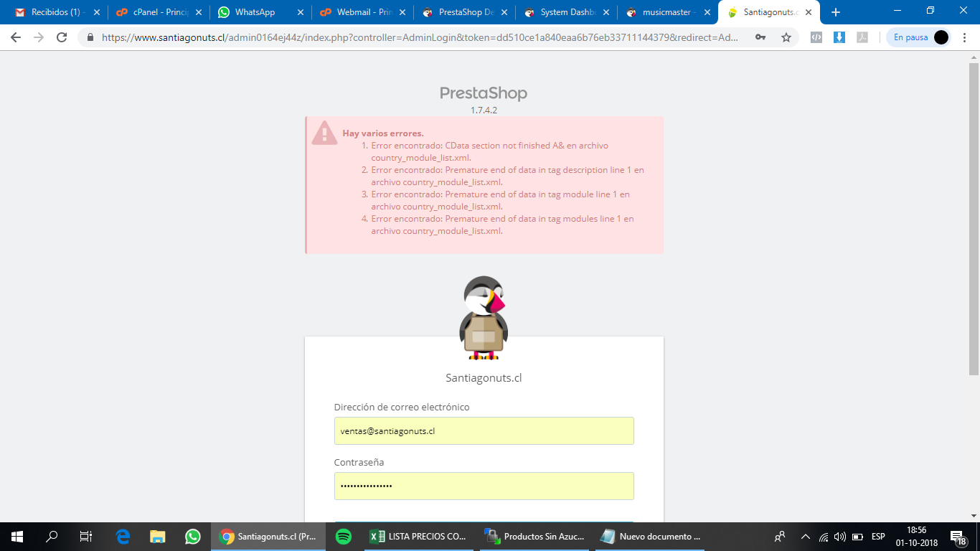Click the page vertical scrollbar
This screenshot has width=980, height=551.
tap(974, 219)
